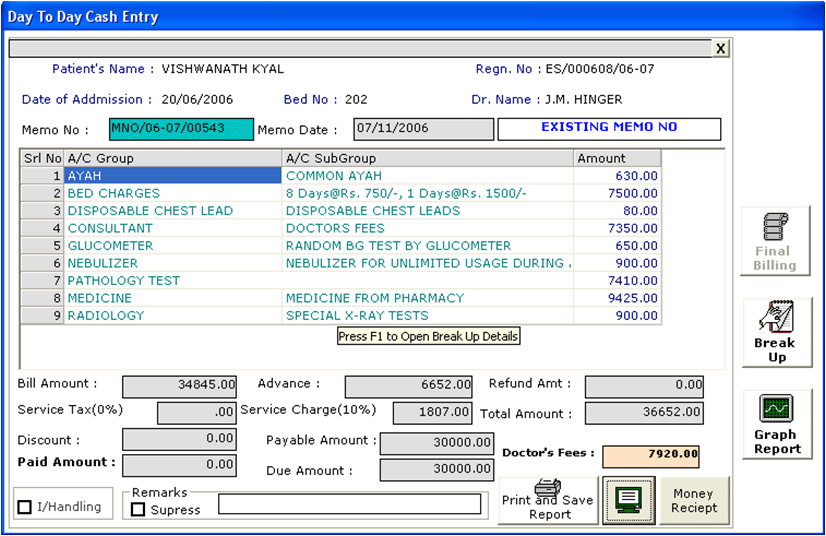This screenshot has width=826, height=536.
Task: Close the cash entry panel with X
Action: [x=720, y=48]
